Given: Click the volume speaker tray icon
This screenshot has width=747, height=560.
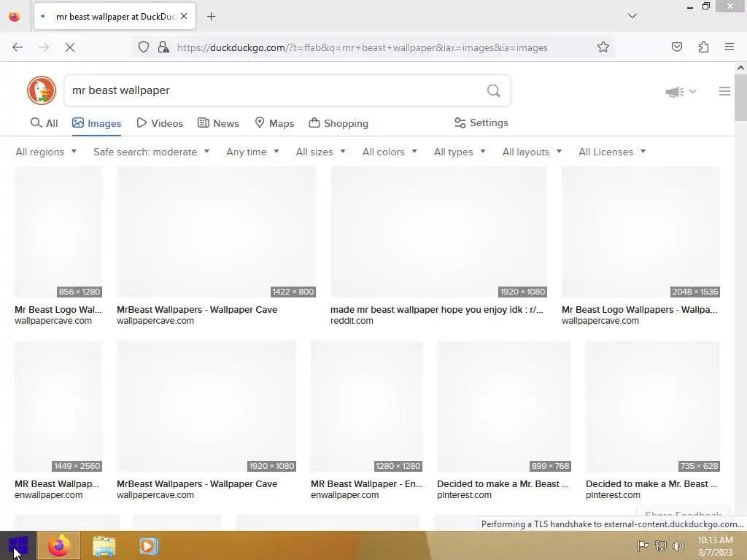Looking at the screenshot, I should (678, 545).
